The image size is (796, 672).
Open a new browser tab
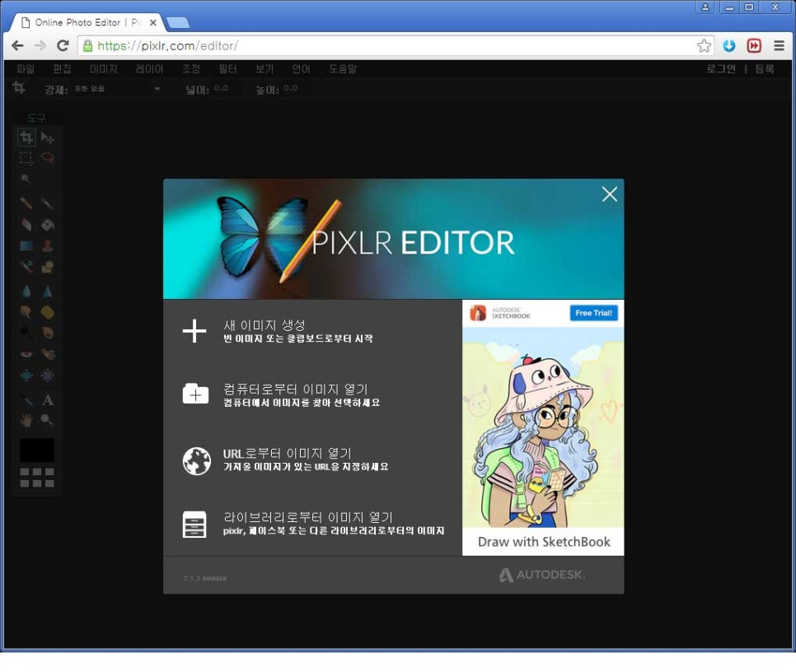[x=178, y=22]
